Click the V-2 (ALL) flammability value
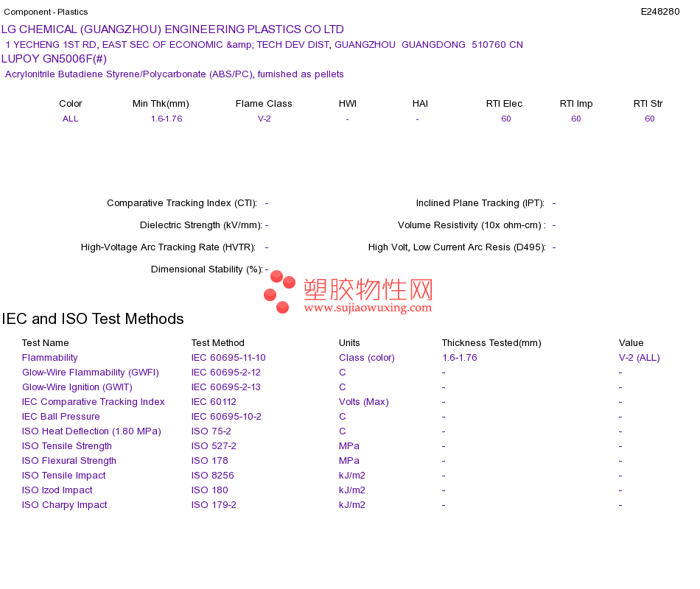The height and width of the screenshot is (589, 700). click(x=640, y=358)
